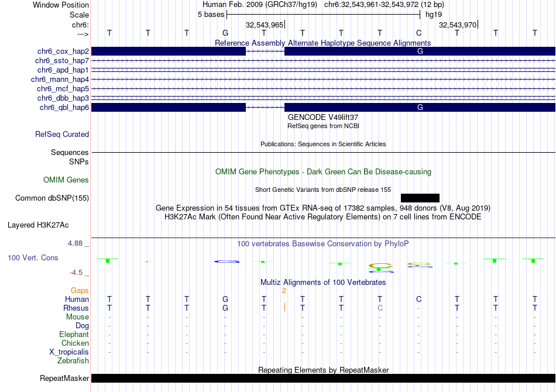Click the Window Position label

[61, 5]
